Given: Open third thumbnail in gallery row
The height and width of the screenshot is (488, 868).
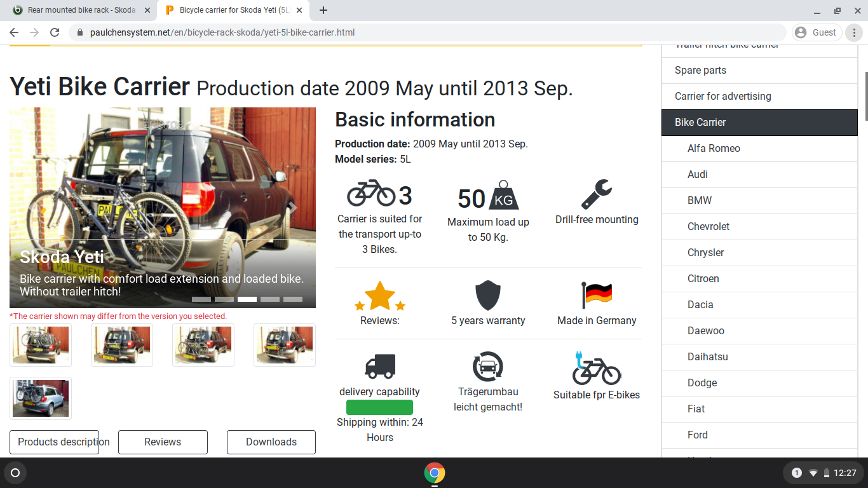Looking at the screenshot, I should [x=203, y=345].
